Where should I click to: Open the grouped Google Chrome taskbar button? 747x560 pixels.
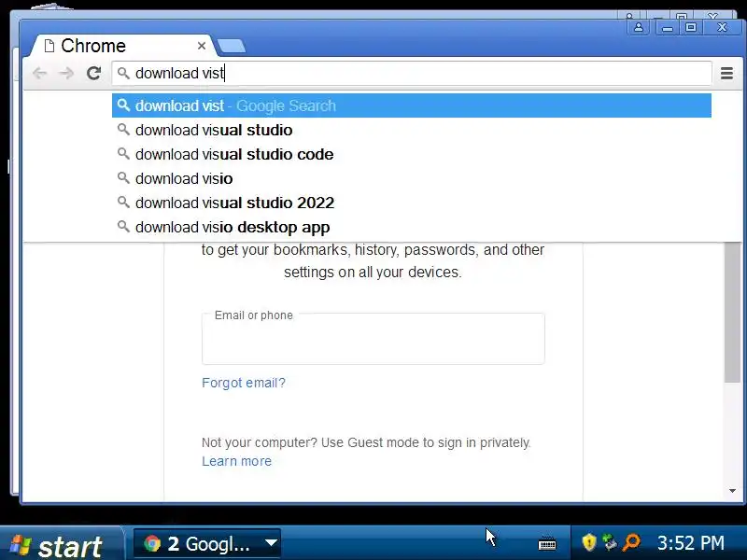tap(206, 543)
